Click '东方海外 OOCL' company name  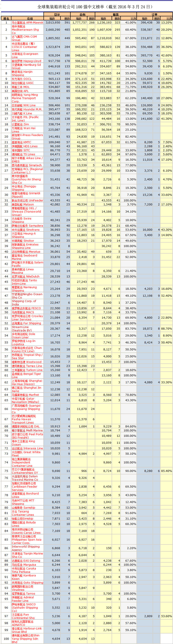[22, 79]
